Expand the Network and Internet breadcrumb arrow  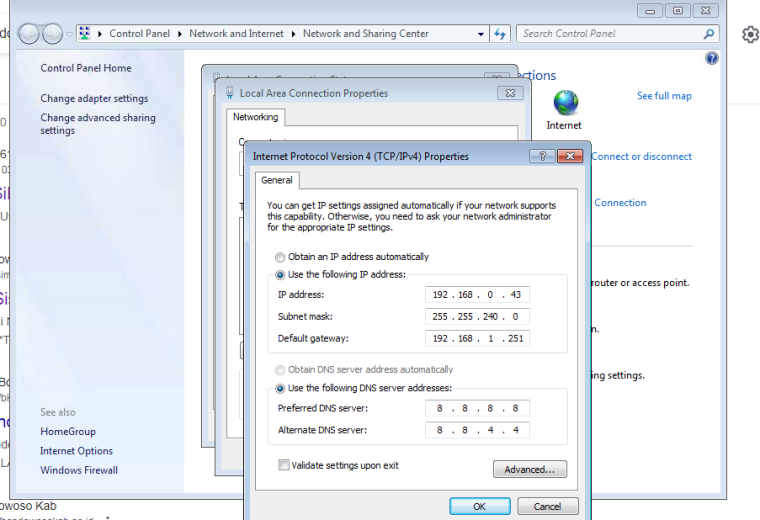[x=293, y=34]
